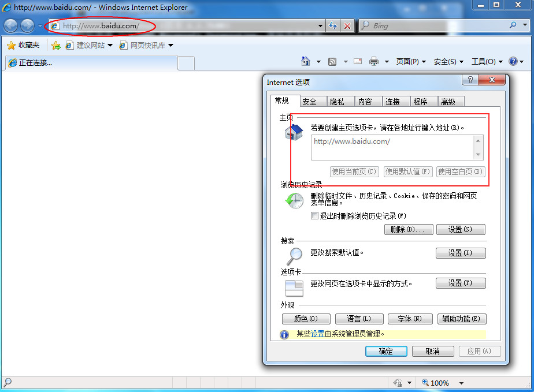This screenshot has width=534, height=392.
Task: Toggle 退出时删除浏览历史记录 checkbox
Action: click(314, 216)
